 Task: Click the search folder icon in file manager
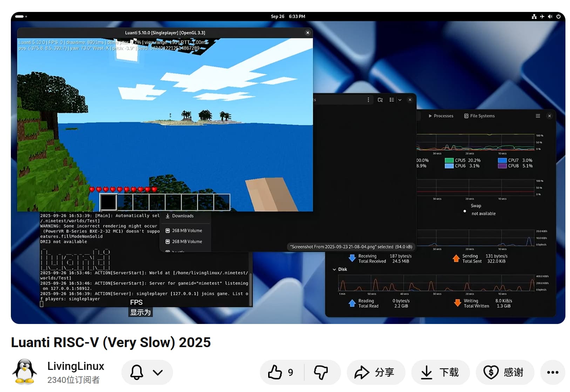click(380, 100)
